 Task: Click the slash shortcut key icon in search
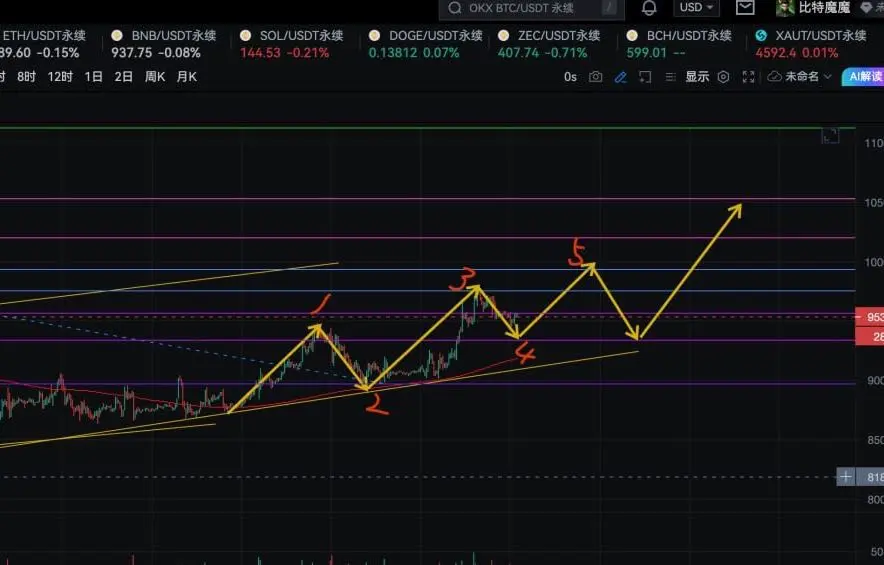[609, 8]
